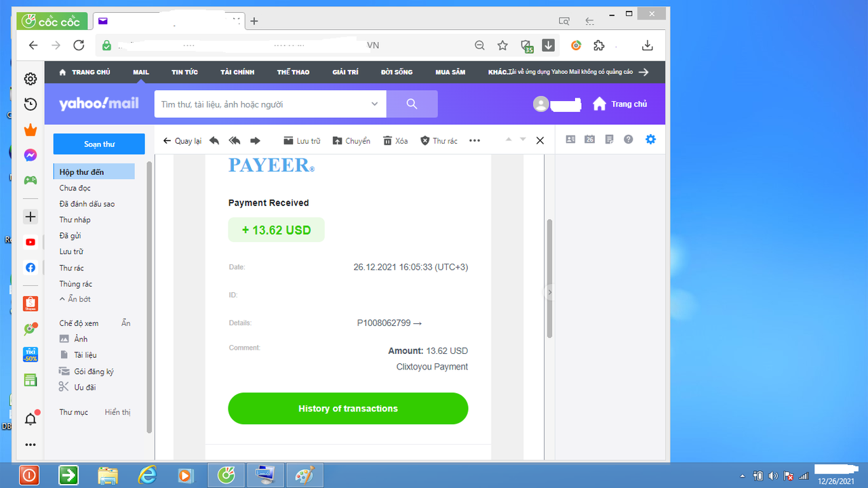Open Yahoo Mail contacts panel icon
The height and width of the screenshot is (488, 868).
click(x=570, y=139)
